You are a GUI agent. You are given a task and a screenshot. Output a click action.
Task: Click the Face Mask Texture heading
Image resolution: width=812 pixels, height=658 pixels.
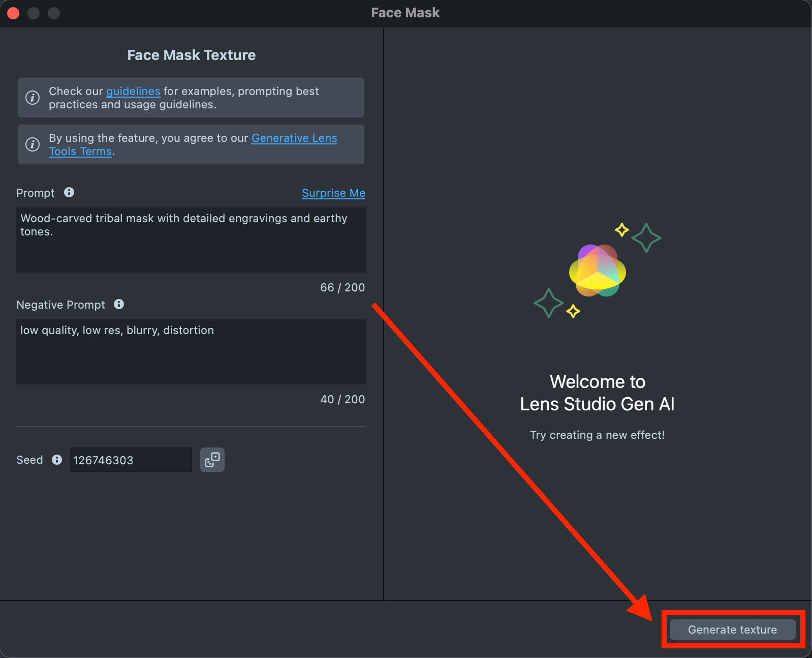point(191,55)
